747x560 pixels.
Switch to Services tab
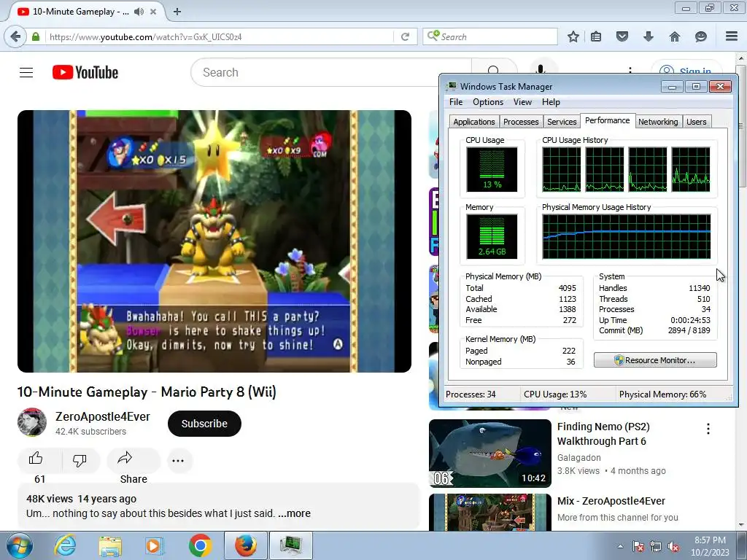click(x=562, y=122)
